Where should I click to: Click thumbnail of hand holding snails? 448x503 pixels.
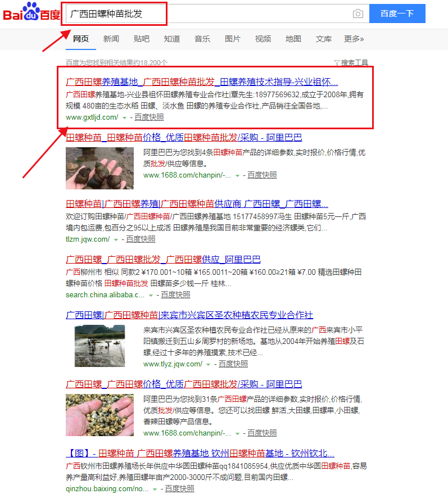click(x=100, y=168)
